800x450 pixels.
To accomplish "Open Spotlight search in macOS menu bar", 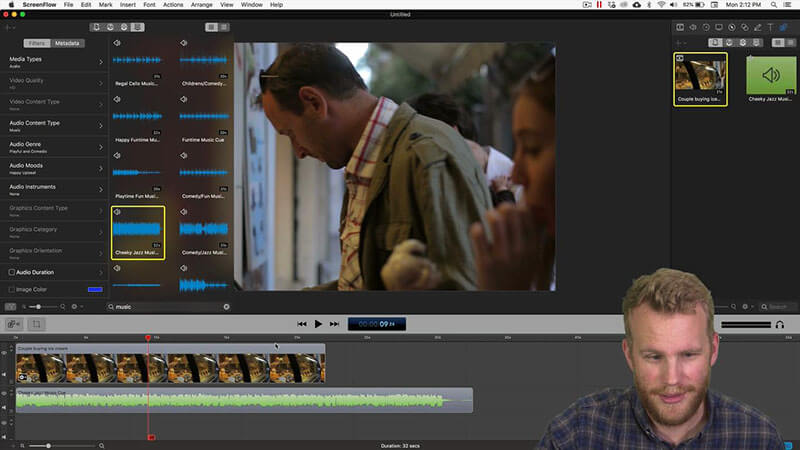I will (774, 5).
